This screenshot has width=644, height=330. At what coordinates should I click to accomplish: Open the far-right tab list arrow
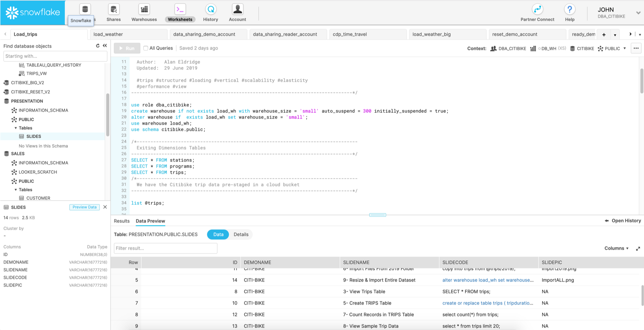click(x=640, y=35)
